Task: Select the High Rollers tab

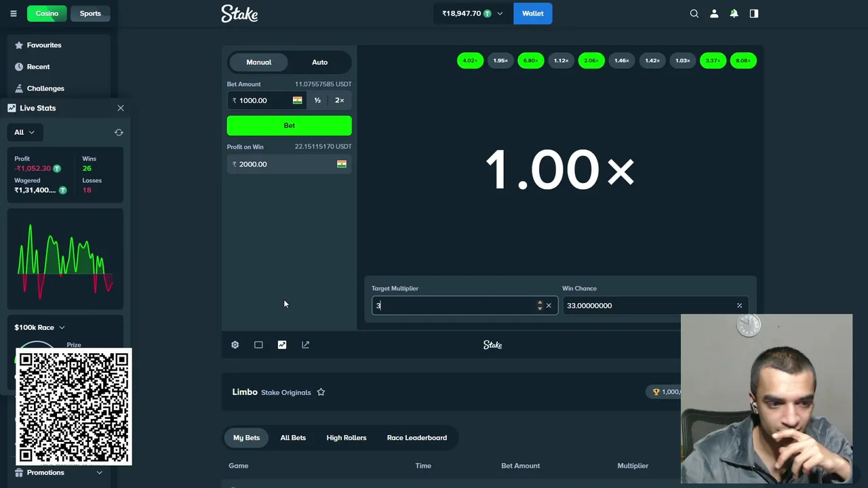Action: pos(347,438)
